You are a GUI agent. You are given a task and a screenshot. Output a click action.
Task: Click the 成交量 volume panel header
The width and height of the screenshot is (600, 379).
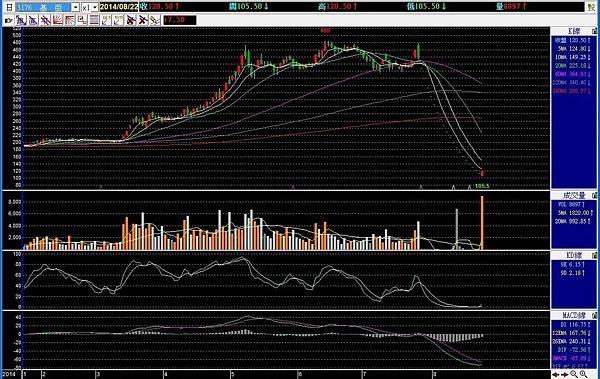click(574, 195)
